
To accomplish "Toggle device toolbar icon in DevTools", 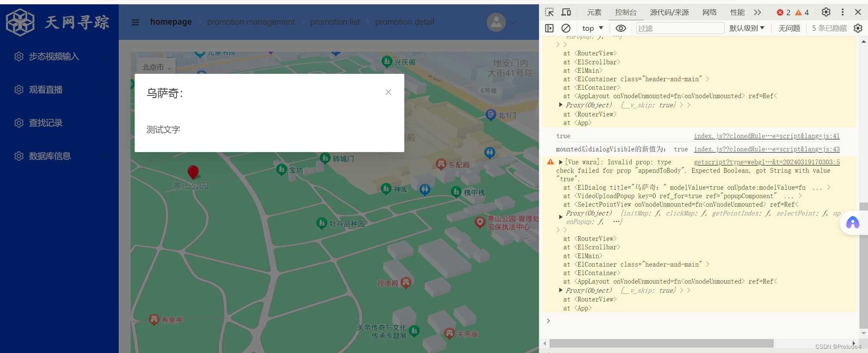I will click(566, 12).
